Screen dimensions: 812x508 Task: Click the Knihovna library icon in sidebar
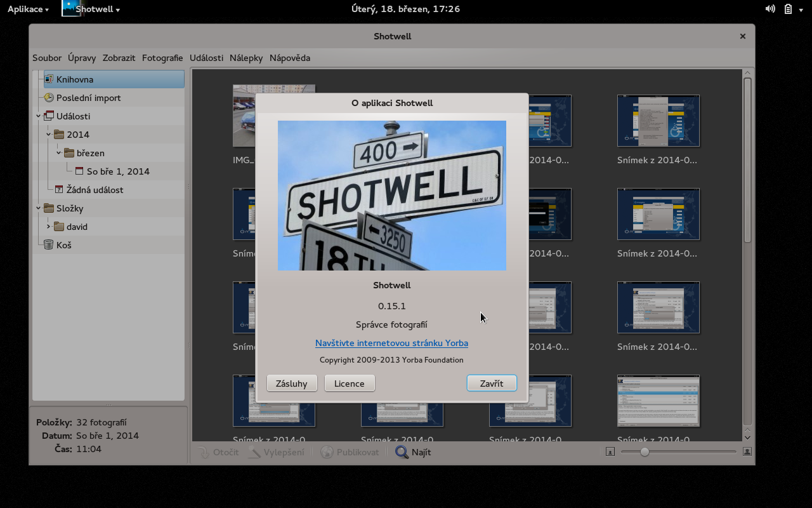[x=49, y=79]
